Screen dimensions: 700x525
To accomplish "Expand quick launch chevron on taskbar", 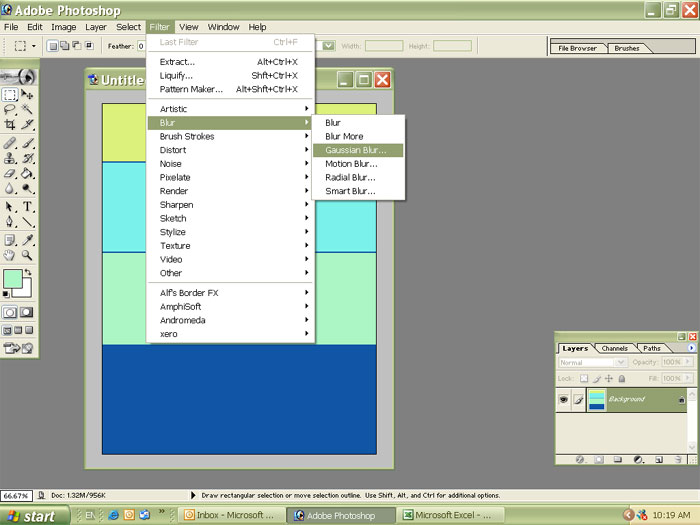I will coord(162,511).
